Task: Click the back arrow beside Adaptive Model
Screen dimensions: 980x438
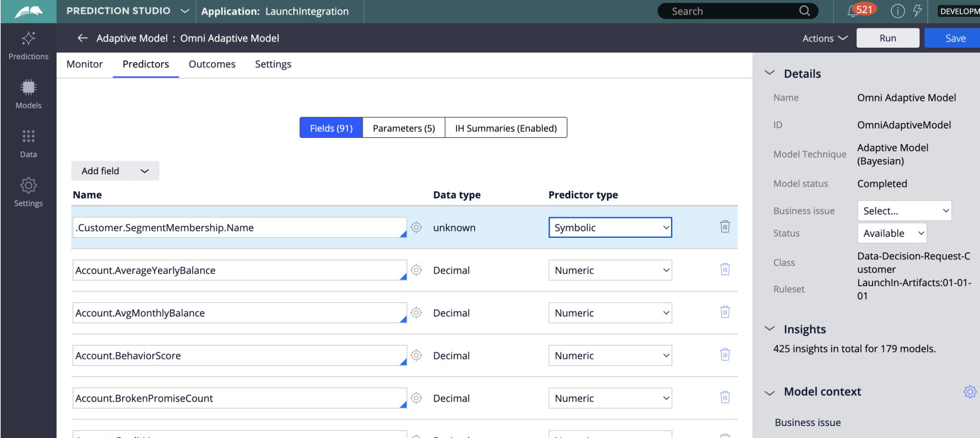Action: pos(82,38)
